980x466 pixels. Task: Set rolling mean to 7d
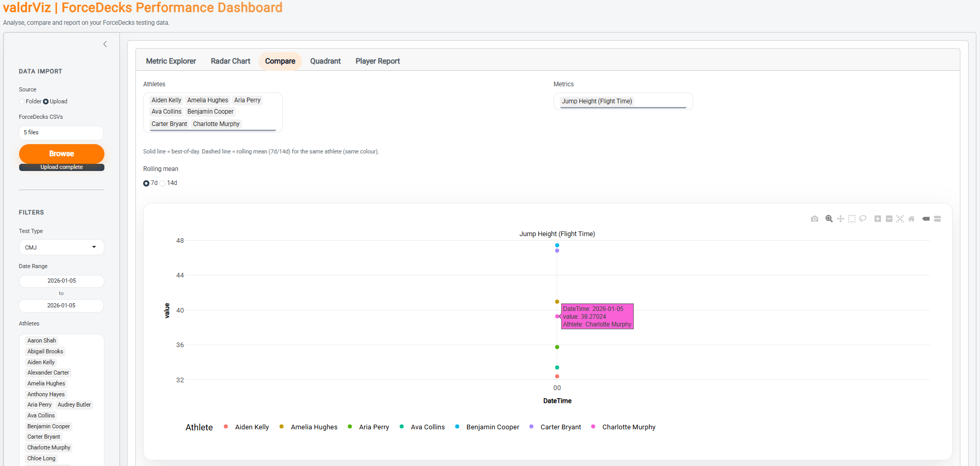pos(146,183)
